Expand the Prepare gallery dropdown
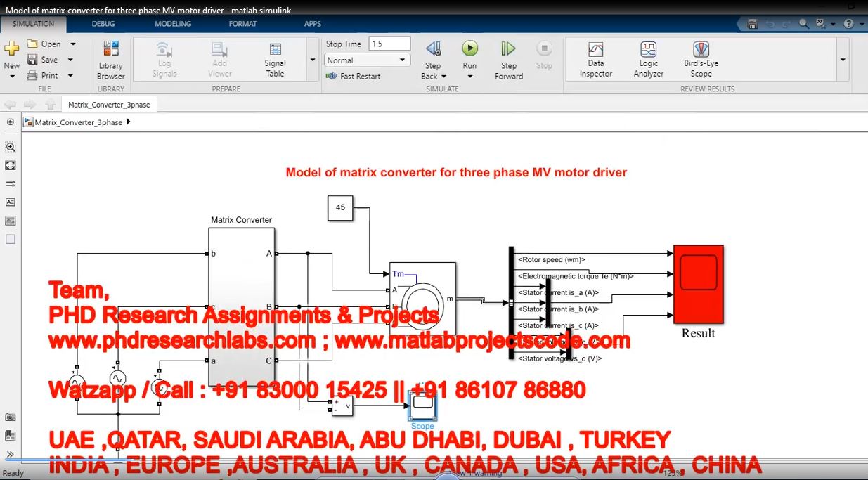Image resolution: width=868 pixels, height=480 pixels. pyautogui.click(x=313, y=60)
